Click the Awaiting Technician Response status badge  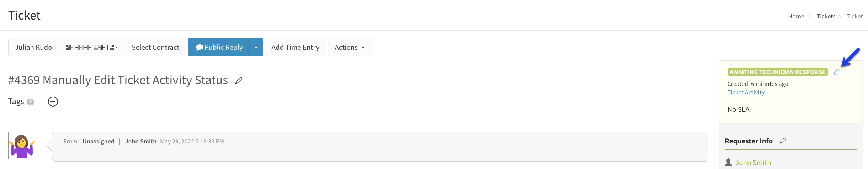tap(777, 72)
